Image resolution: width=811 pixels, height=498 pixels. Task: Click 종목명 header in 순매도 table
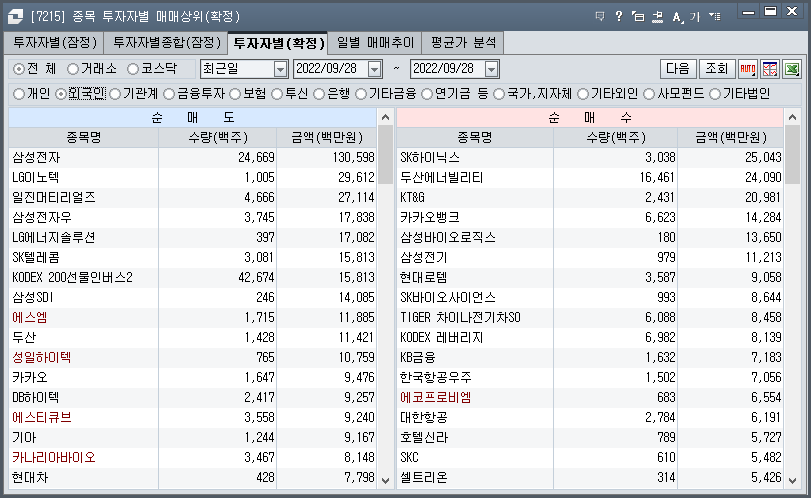[84, 138]
